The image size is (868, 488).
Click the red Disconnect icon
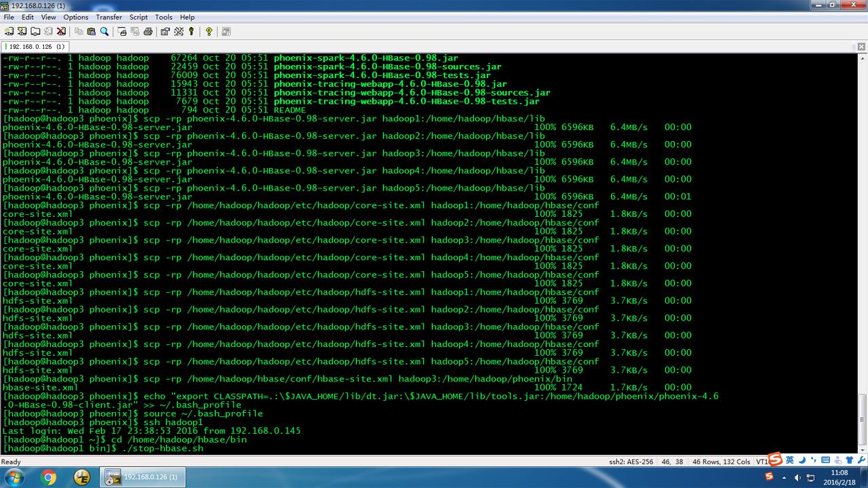point(61,31)
